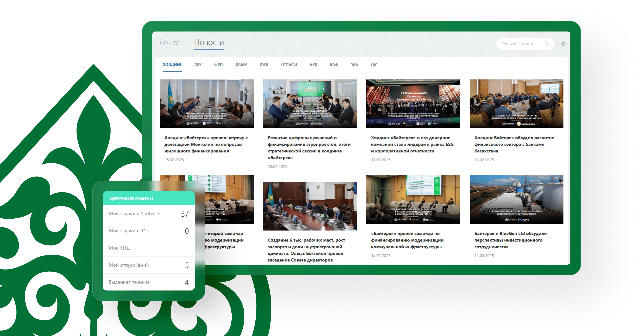Open settings via the gear icon

point(563,44)
